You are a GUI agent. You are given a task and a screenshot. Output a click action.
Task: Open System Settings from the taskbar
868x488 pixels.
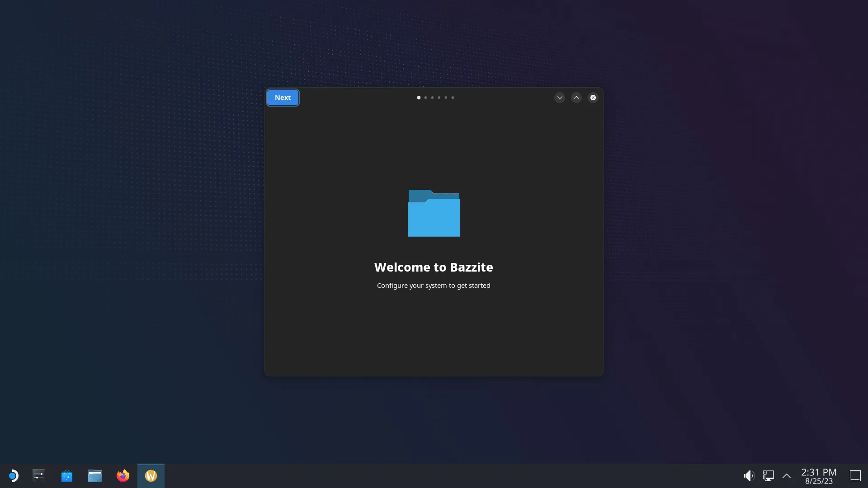point(39,476)
